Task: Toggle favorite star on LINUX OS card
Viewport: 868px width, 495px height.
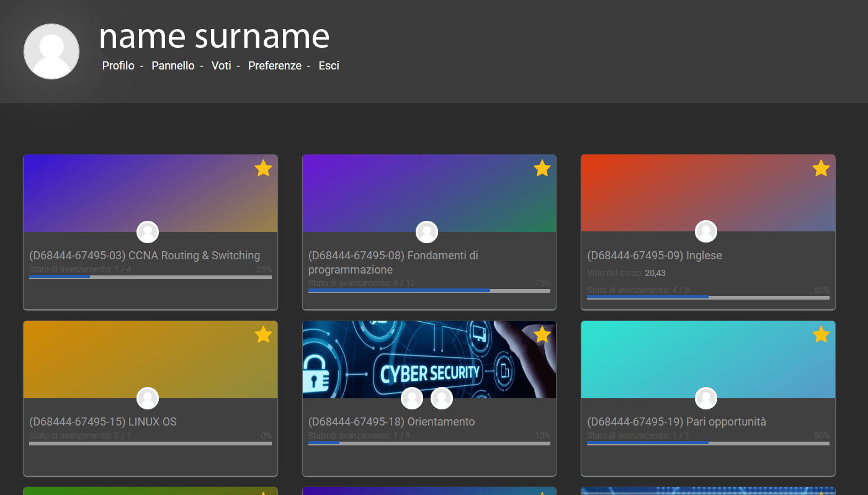Action: pos(263,335)
